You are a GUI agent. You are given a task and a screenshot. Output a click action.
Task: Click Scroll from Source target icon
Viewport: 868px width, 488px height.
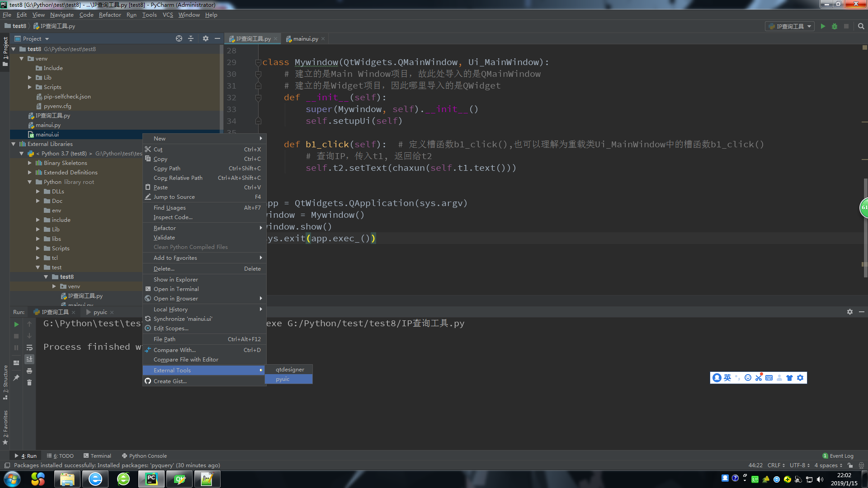click(179, 39)
